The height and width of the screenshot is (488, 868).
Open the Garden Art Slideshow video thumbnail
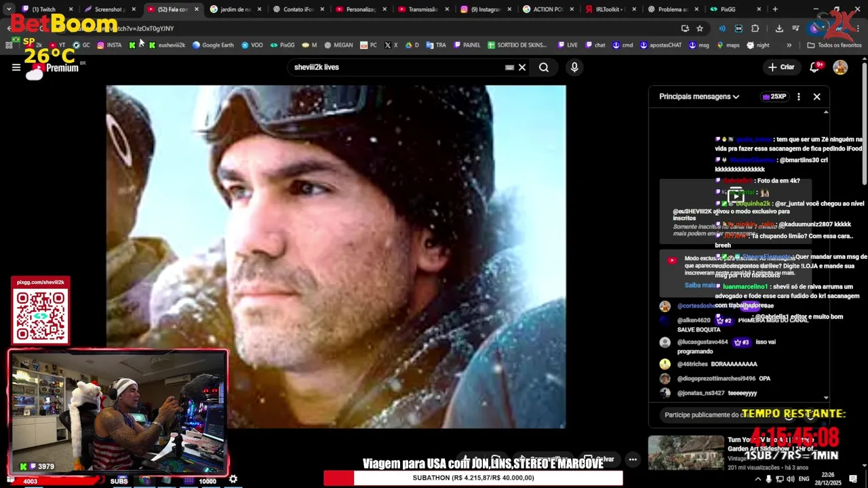tap(686, 453)
